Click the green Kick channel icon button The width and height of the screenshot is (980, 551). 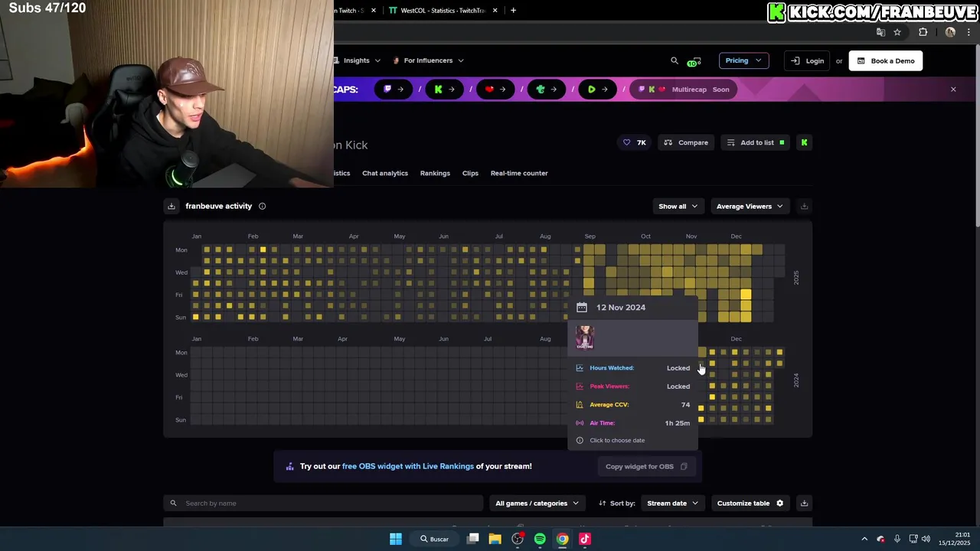804,142
